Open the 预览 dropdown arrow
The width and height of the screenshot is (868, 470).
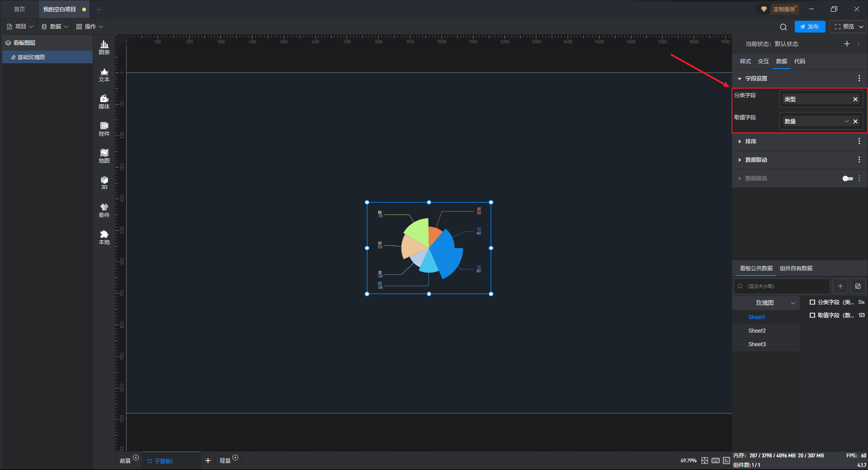coord(861,27)
